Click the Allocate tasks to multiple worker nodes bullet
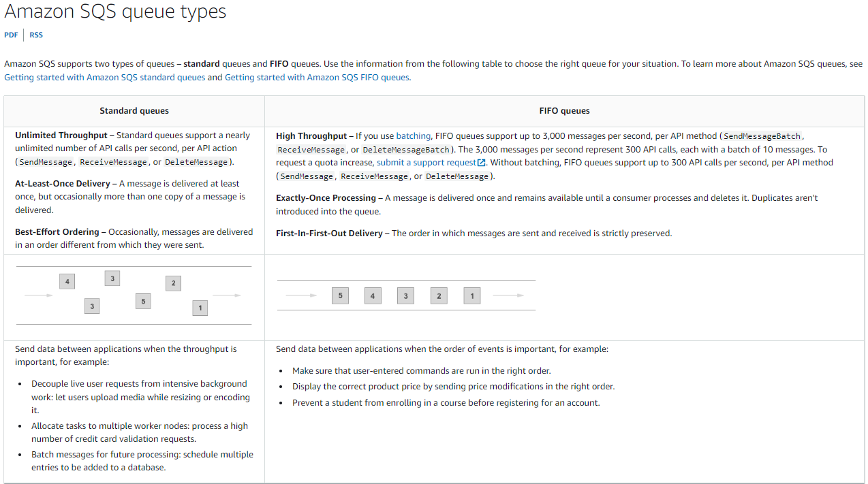 coord(140,432)
